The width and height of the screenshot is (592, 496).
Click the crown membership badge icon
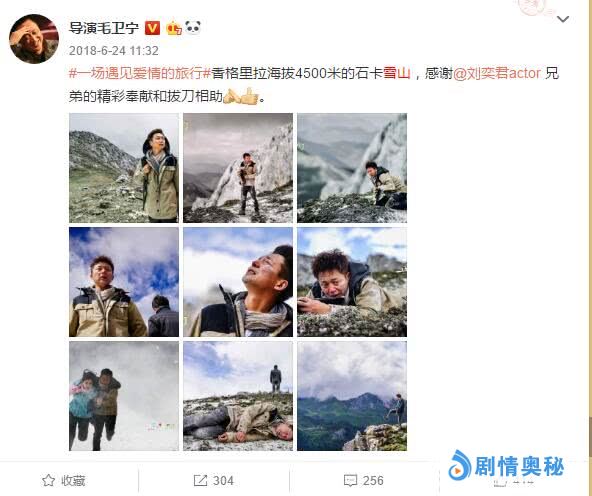174,27
